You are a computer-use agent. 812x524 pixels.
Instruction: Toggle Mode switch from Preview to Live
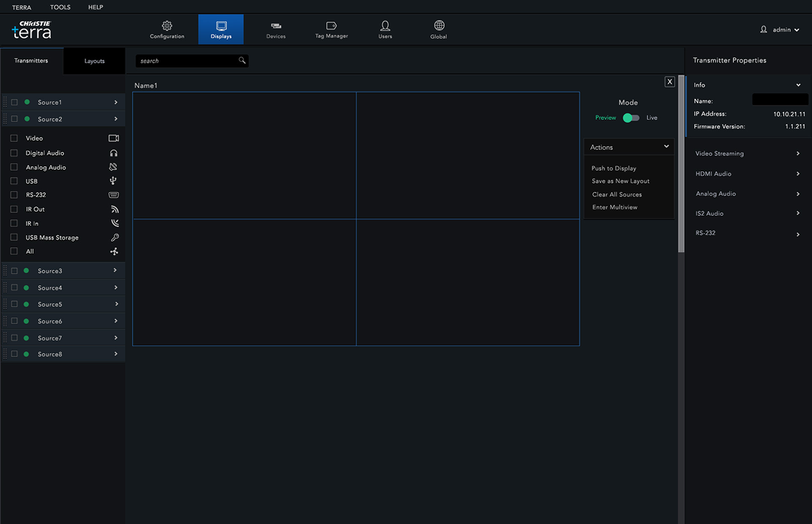pos(631,117)
